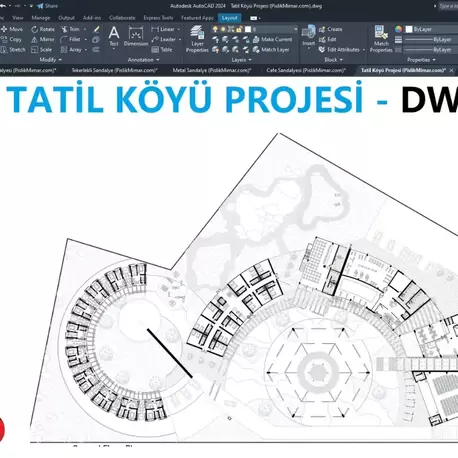Toggle layer 0 lock padlock
The width and height of the screenshot is (458, 458).
click(x=239, y=29)
